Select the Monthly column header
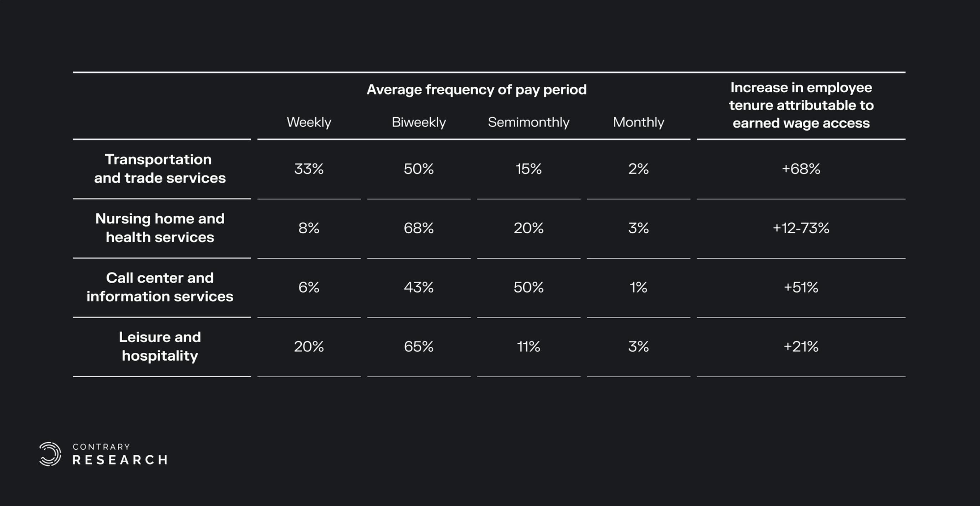This screenshot has width=980, height=506. (x=638, y=122)
